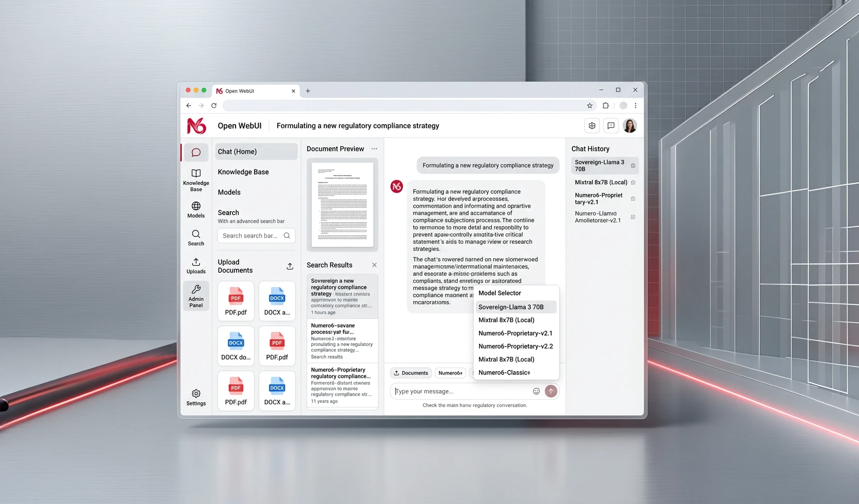
Task: Choose Numero6-Proprietary-v2.2 from Model Selector
Action: point(516,346)
